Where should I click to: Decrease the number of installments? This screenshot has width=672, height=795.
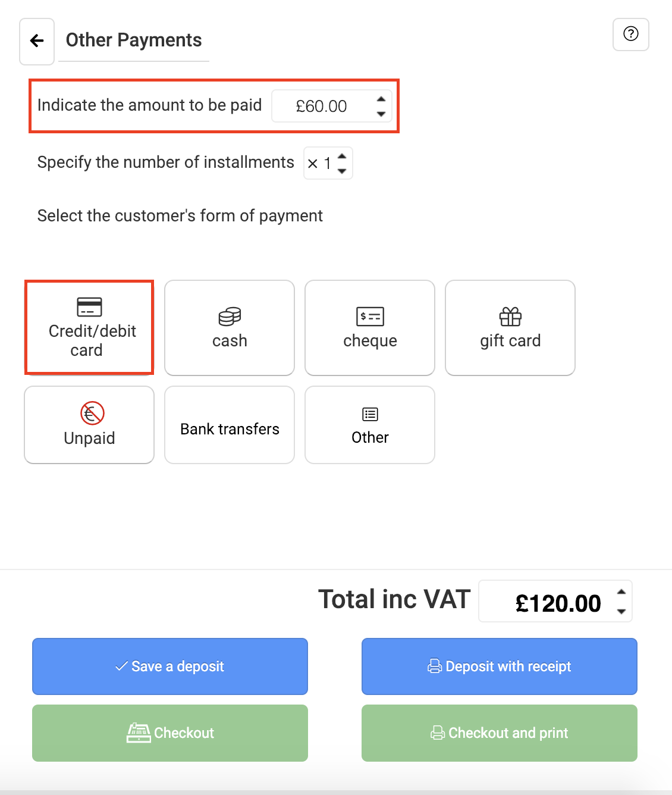(342, 171)
